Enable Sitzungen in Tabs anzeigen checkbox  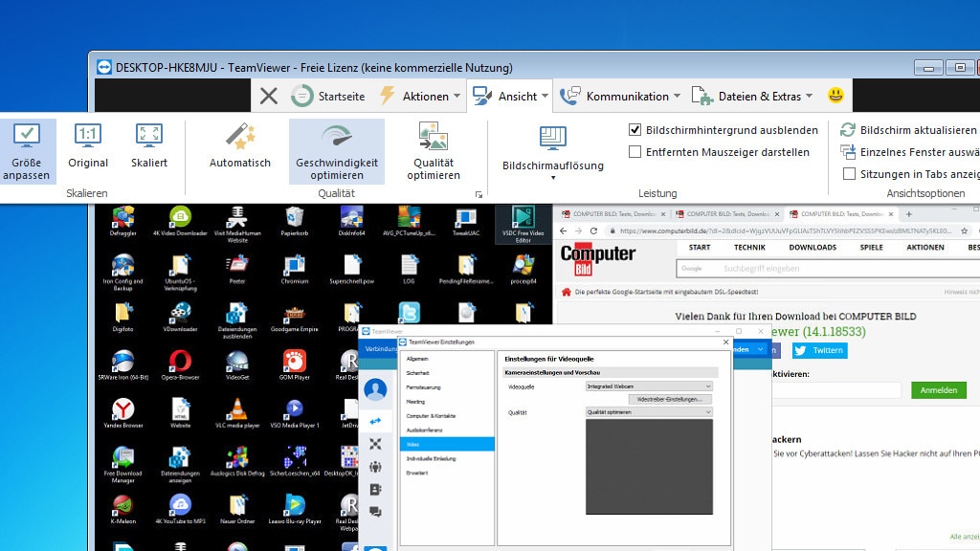pyautogui.click(x=849, y=174)
